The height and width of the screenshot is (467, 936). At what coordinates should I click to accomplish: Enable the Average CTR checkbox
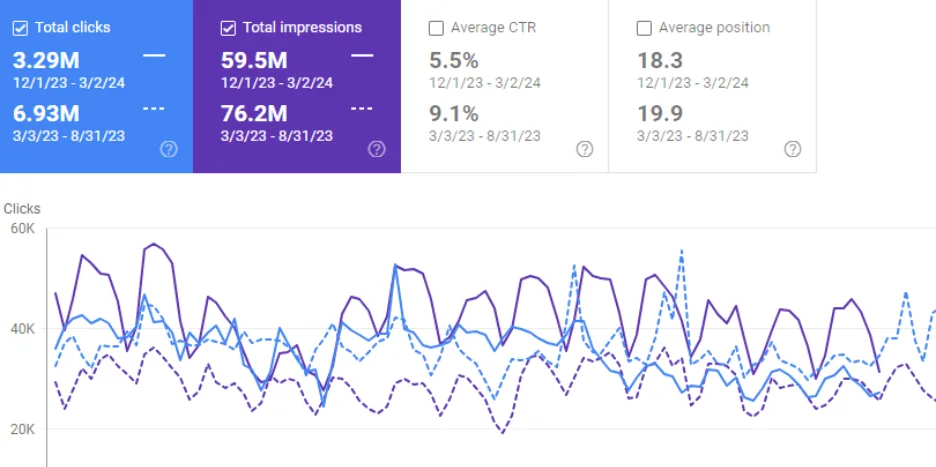[x=436, y=28]
